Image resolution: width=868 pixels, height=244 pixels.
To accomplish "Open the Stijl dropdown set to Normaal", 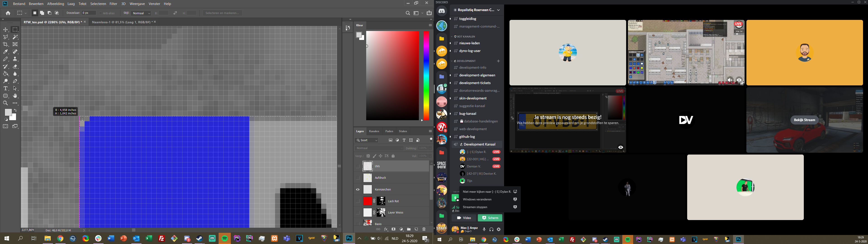I will [141, 13].
